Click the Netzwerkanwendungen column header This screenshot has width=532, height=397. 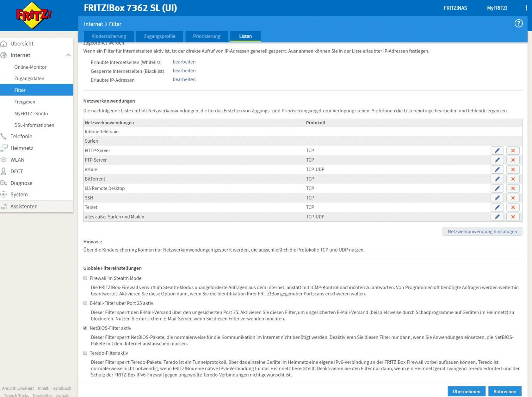tap(109, 123)
